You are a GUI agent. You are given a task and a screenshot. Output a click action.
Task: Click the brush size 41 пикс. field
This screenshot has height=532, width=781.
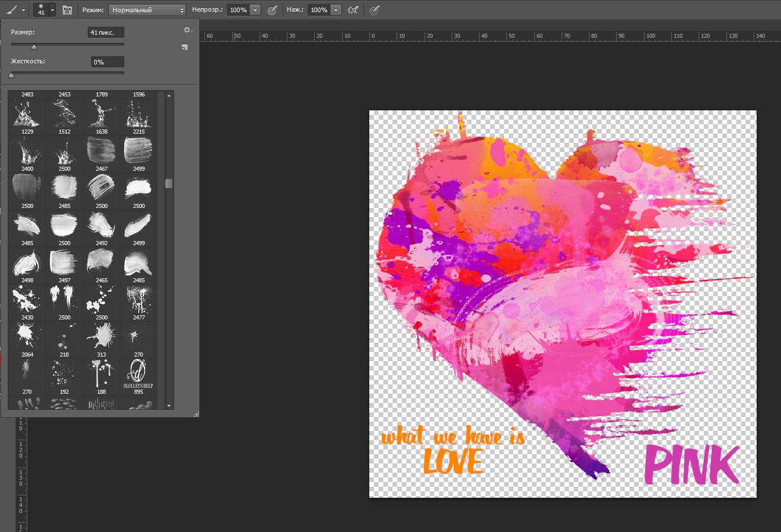coord(106,33)
